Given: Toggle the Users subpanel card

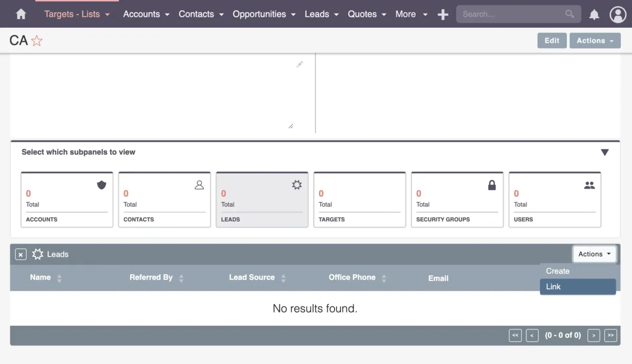Looking at the screenshot, I should (x=554, y=199).
